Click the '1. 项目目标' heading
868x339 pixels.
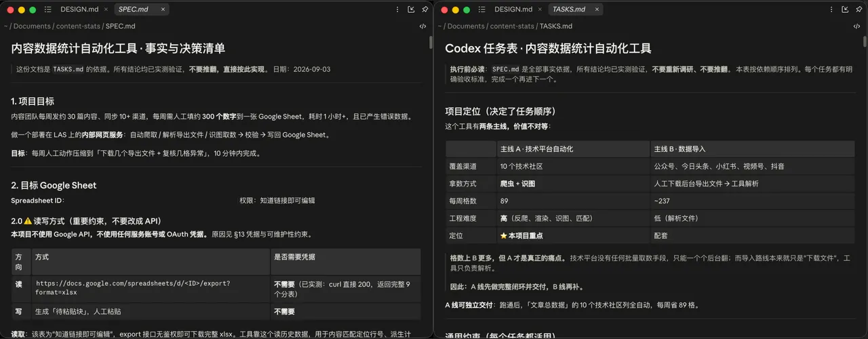click(33, 101)
